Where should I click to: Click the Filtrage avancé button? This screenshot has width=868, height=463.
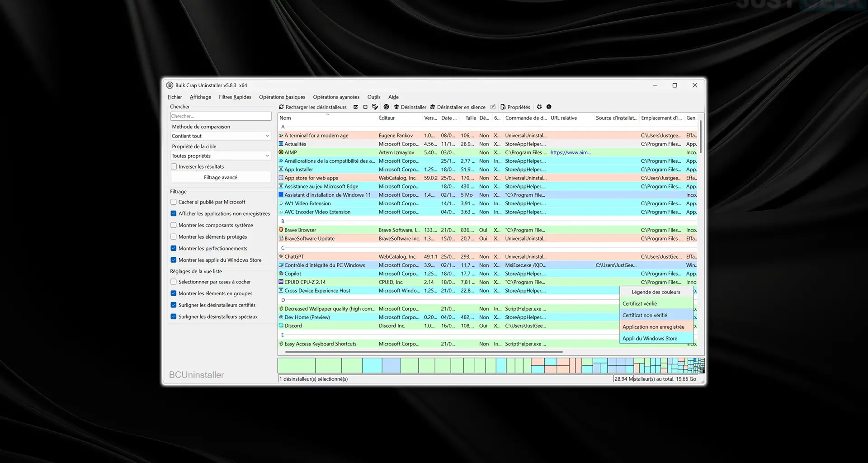221,177
